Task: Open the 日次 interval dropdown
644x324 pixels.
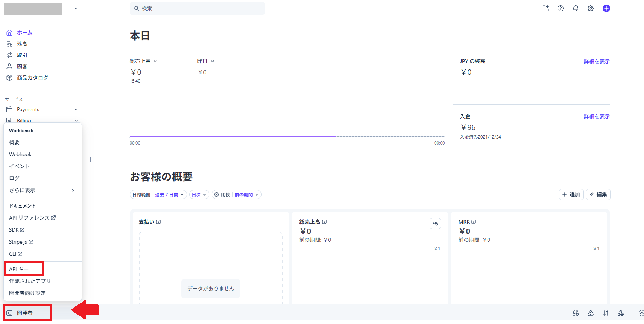Action: point(199,194)
